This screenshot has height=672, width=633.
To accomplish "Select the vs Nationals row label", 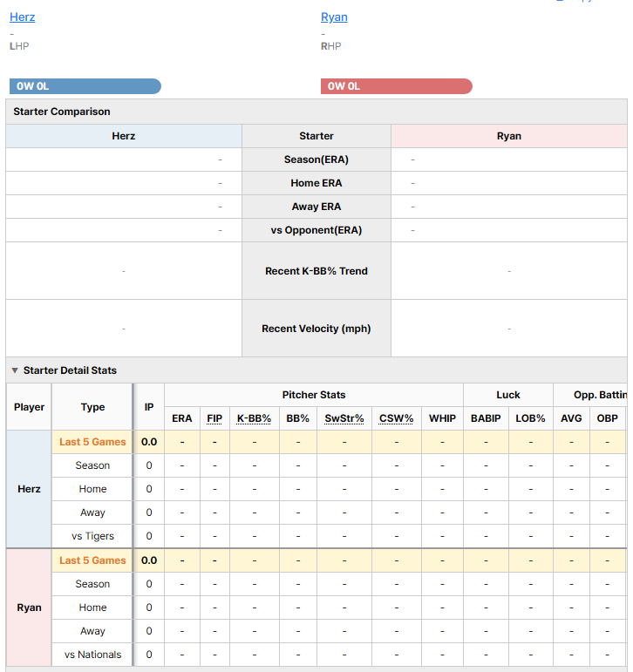I will click(x=92, y=655).
